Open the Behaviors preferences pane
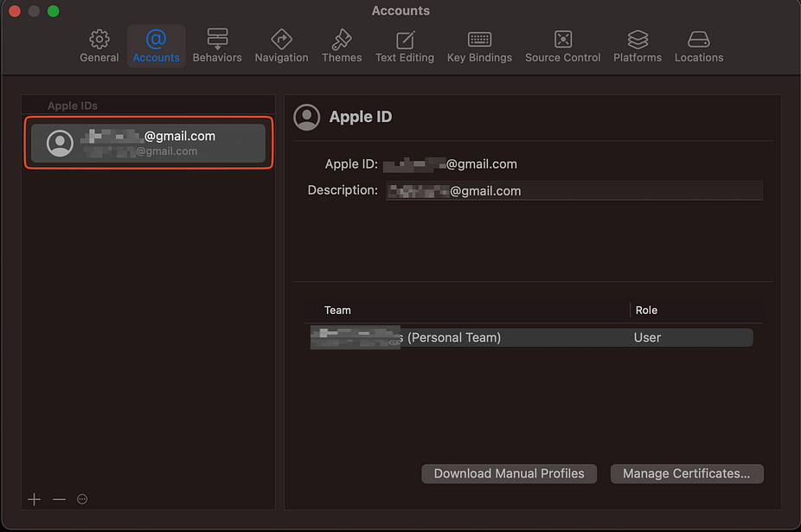This screenshot has width=801, height=532. coord(217,47)
